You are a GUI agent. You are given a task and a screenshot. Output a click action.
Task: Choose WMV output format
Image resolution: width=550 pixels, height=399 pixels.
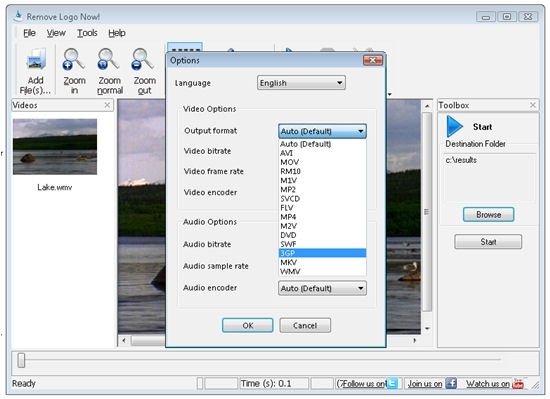pyautogui.click(x=322, y=271)
